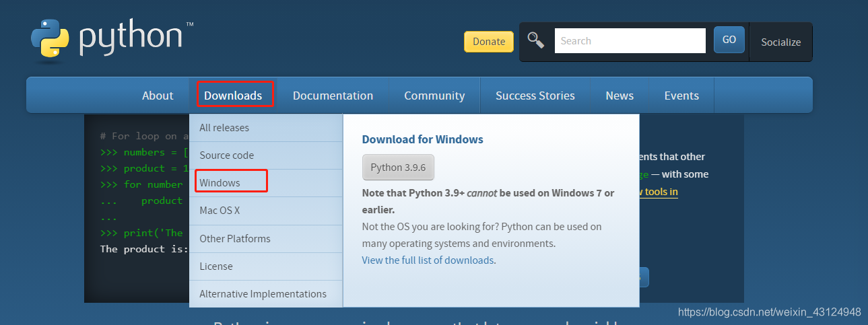
Task: Choose Windows in the Downloads submenu
Action: (x=266, y=183)
